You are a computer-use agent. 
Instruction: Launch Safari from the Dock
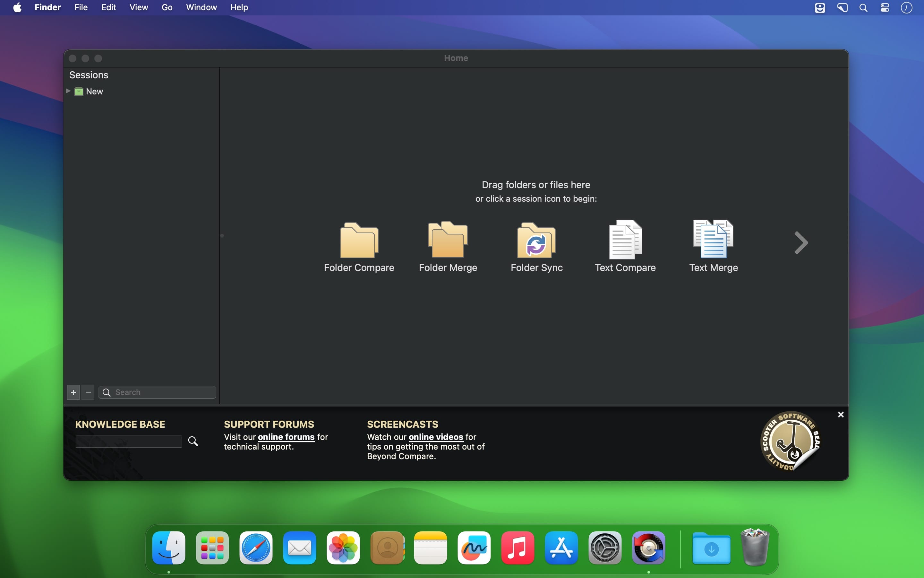256,547
